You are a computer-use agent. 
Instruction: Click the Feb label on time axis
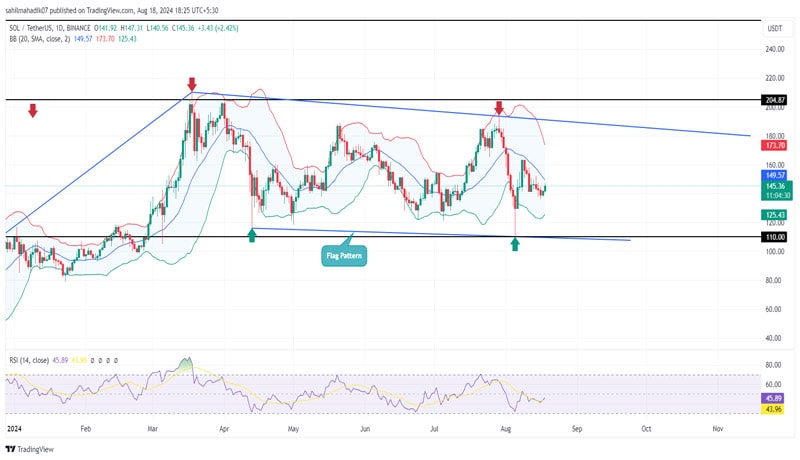(x=86, y=429)
